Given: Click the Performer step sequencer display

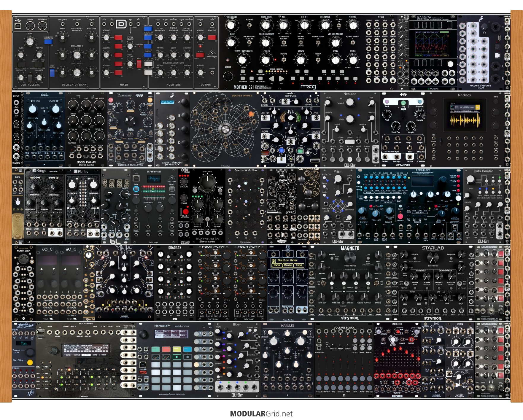Looking at the screenshot, I should (86, 351).
